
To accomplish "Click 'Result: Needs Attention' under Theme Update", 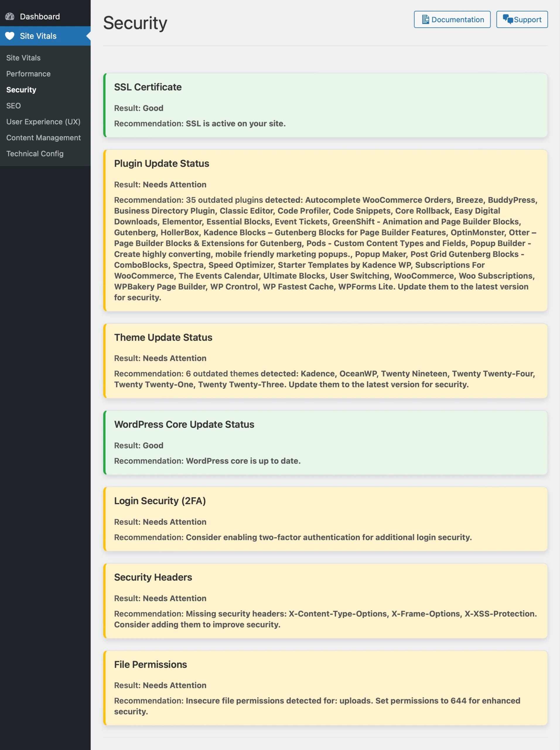I will point(160,358).
